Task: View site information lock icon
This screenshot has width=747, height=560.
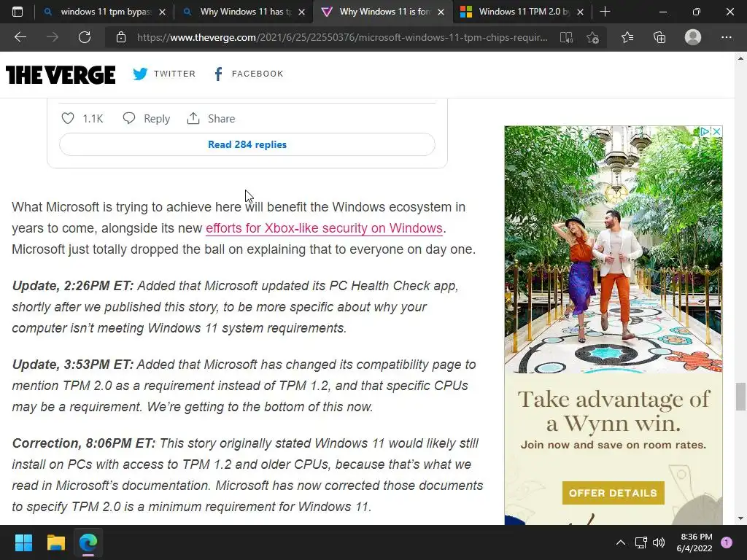Action: 121,37
